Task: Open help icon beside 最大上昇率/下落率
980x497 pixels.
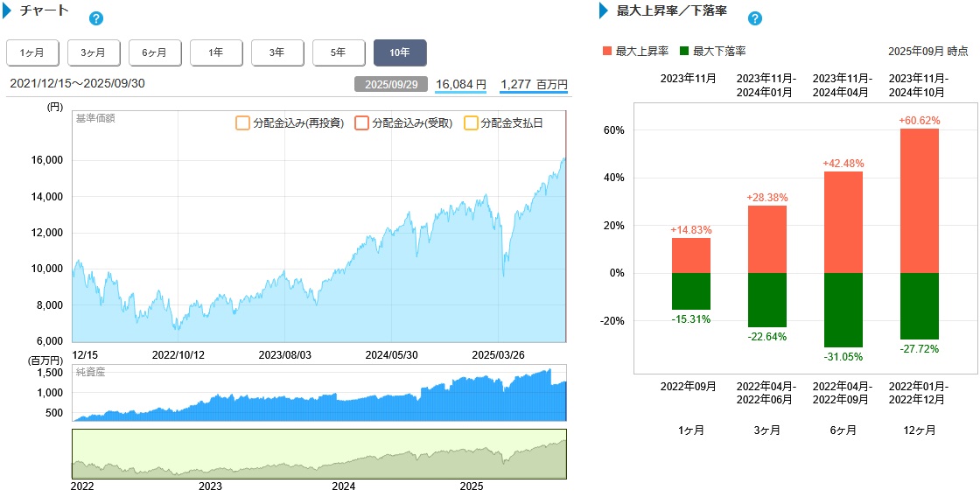Action: 755,18
